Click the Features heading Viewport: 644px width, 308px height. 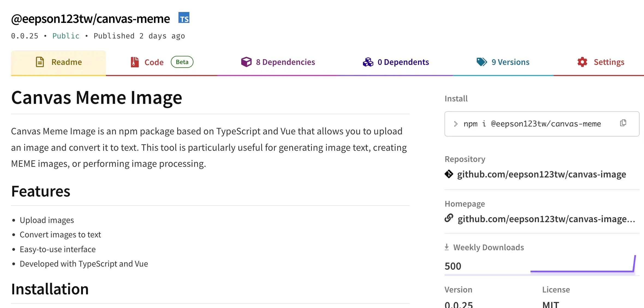point(41,191)
